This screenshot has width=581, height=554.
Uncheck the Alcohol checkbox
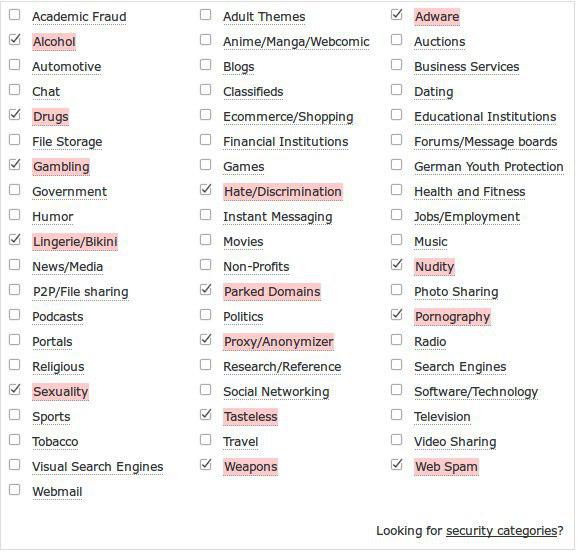[14, 40]
